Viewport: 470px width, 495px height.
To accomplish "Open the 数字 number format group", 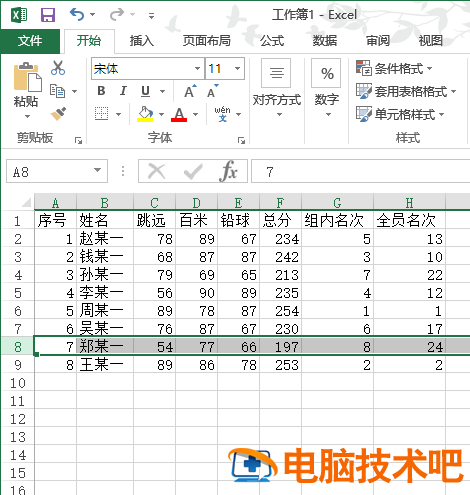I will (327, 88).
